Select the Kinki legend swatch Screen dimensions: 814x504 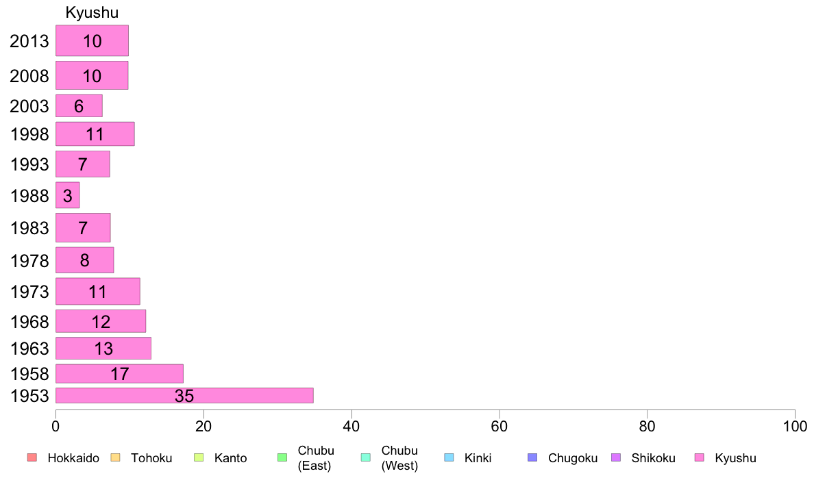coord(449,457)
